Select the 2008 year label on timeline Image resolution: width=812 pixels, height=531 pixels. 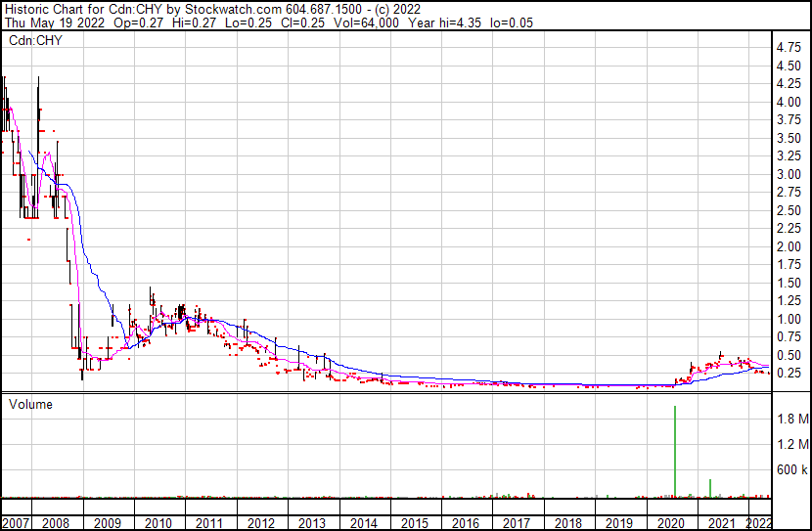pyautogui.click(x=56, y=523)
